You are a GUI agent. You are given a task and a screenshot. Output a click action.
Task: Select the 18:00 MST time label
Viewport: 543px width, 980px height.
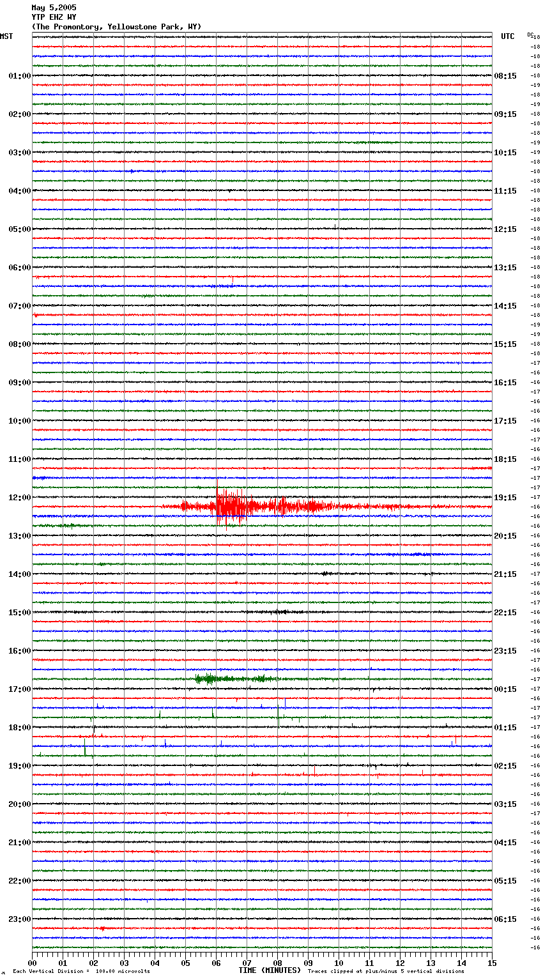pos(20,728)
